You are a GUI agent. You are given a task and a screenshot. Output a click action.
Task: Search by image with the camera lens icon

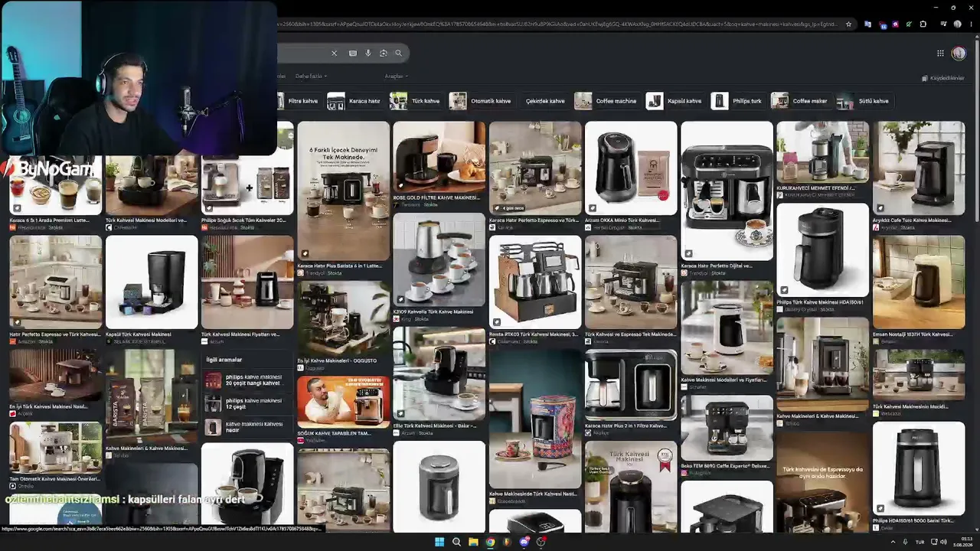coord(384,53)
